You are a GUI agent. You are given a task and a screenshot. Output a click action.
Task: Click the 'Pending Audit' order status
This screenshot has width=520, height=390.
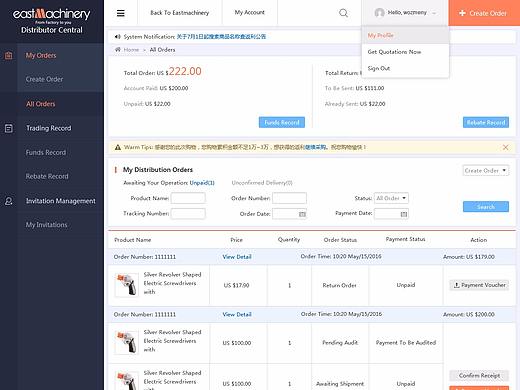point(340,343)
